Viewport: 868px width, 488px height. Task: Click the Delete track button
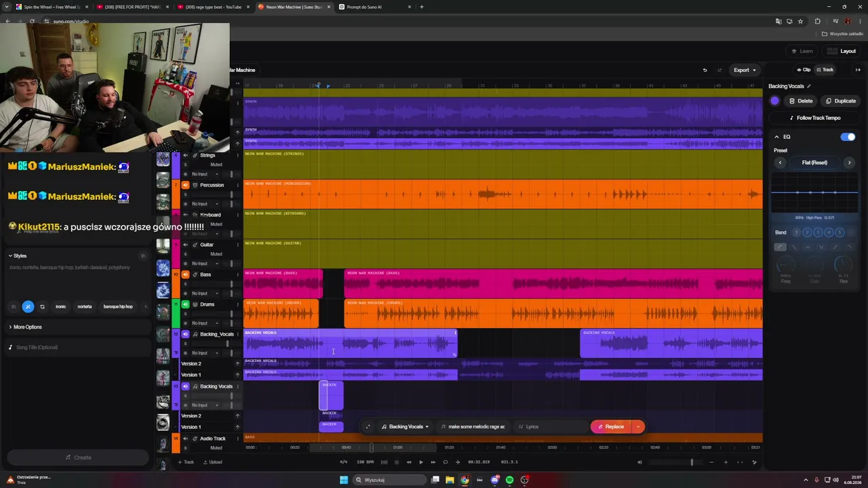tap(801, 101)
